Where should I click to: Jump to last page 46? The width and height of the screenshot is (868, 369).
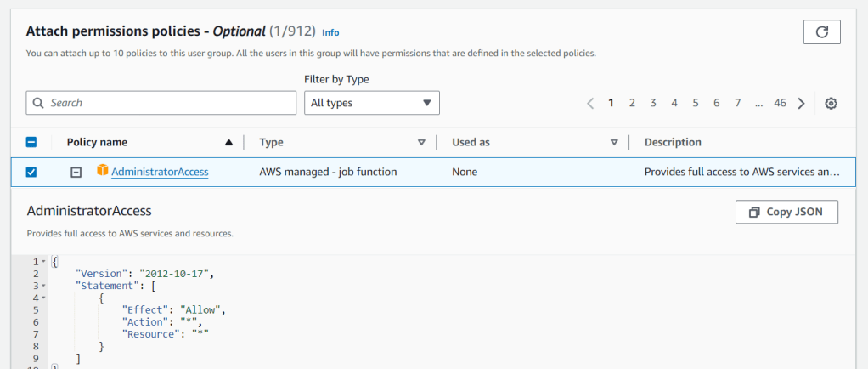pyautogui.click(x=780, y=103)
